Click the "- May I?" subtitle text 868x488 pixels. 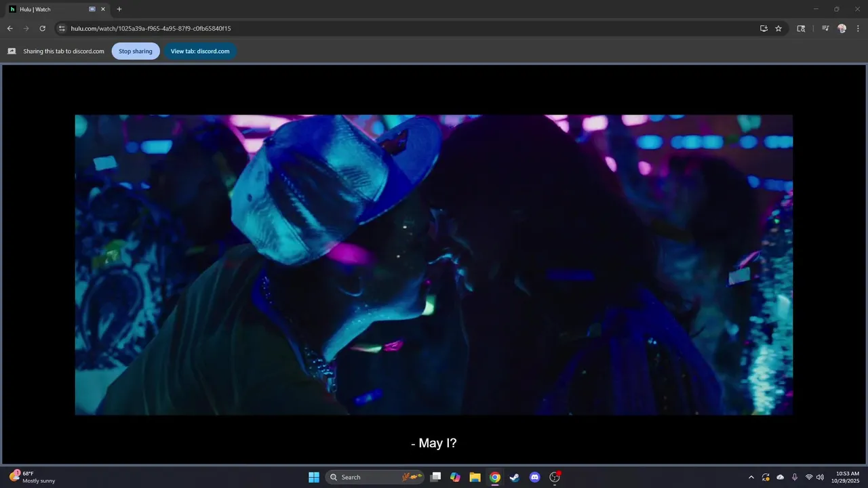[x=434, y=443]
